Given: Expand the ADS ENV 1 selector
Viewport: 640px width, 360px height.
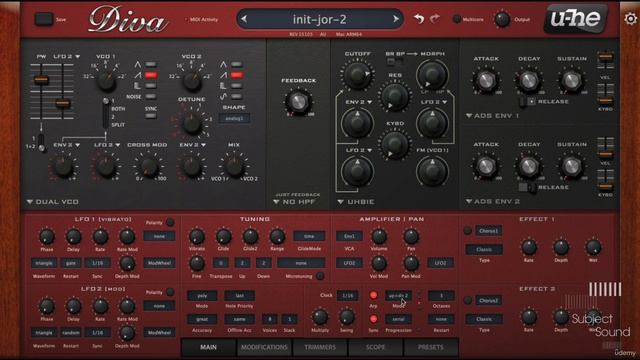Looking at the screenshot, I should [493, 116].
